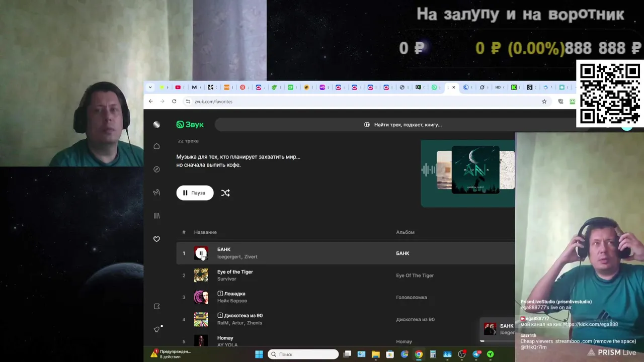This screenshot has width=644, height=362.
Task: Open Calculator from the taskbar
Action: 433,354
